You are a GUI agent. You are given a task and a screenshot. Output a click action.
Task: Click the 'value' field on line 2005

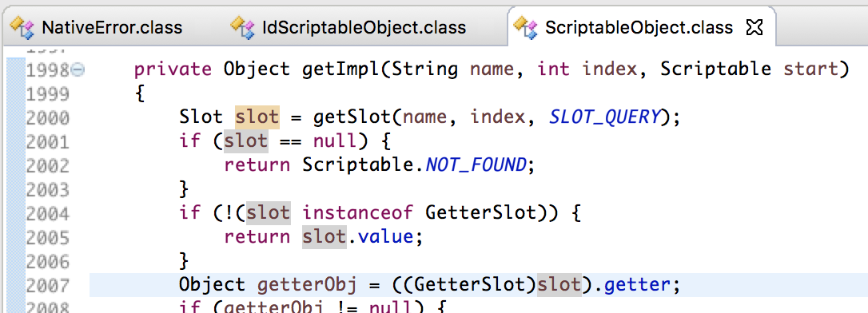[x=385, y=236]
